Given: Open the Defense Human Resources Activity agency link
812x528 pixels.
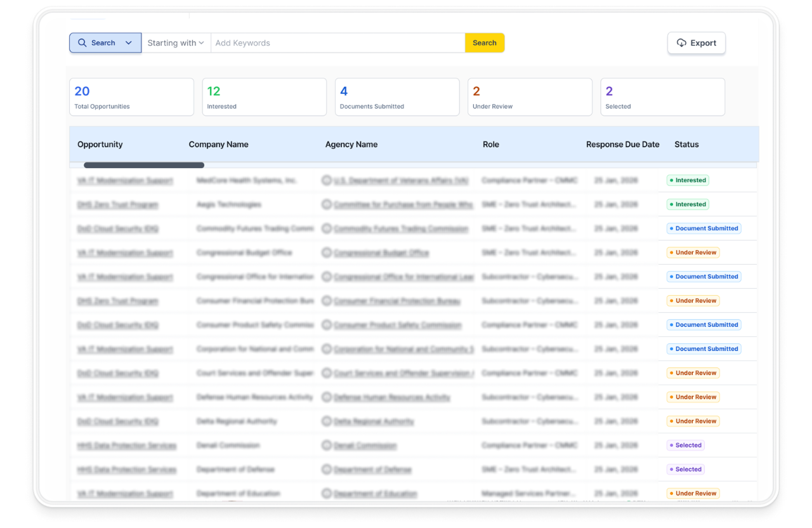Looking at the screenshot, I should click(392, 397).
